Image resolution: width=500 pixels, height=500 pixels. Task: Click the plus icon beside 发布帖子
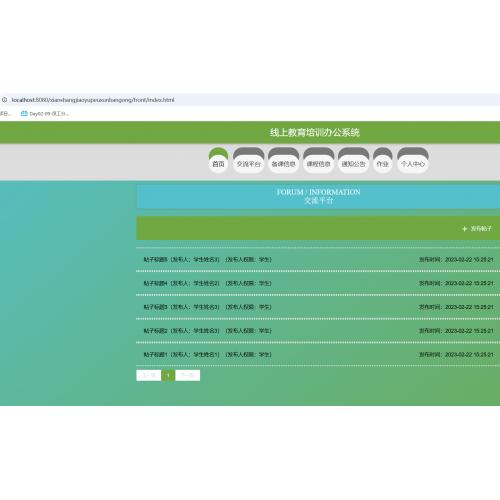(464, 229)
